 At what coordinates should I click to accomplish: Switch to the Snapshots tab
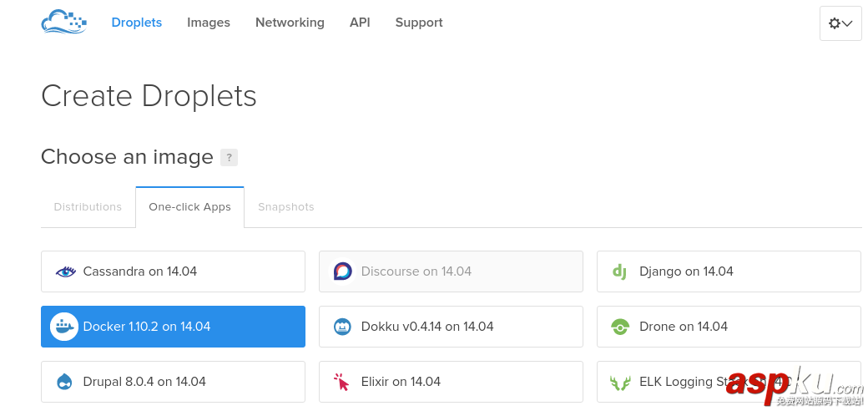pos(285,207)
